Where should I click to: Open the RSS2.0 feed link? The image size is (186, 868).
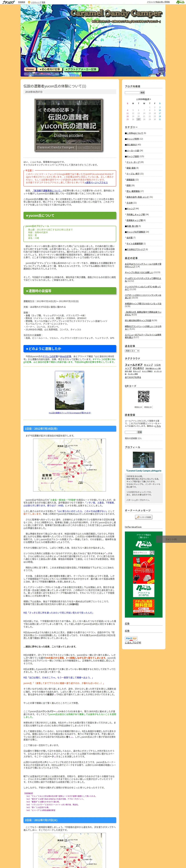[x=148, y=407]
